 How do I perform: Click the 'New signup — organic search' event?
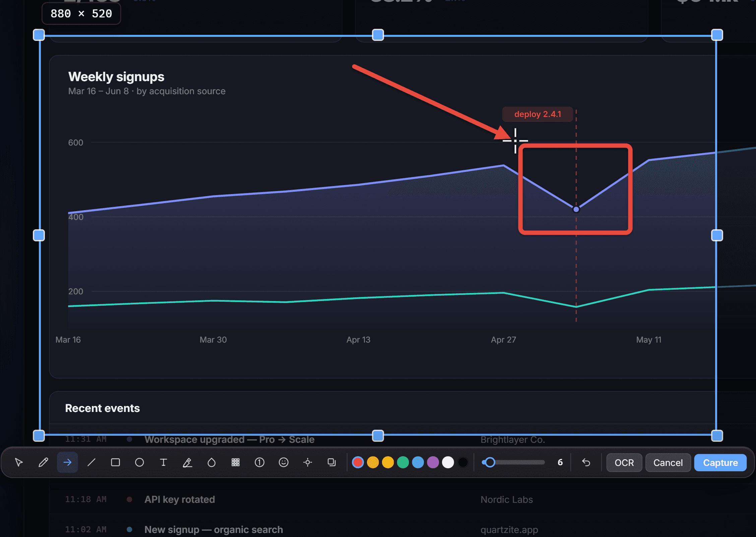click(214, 530)
